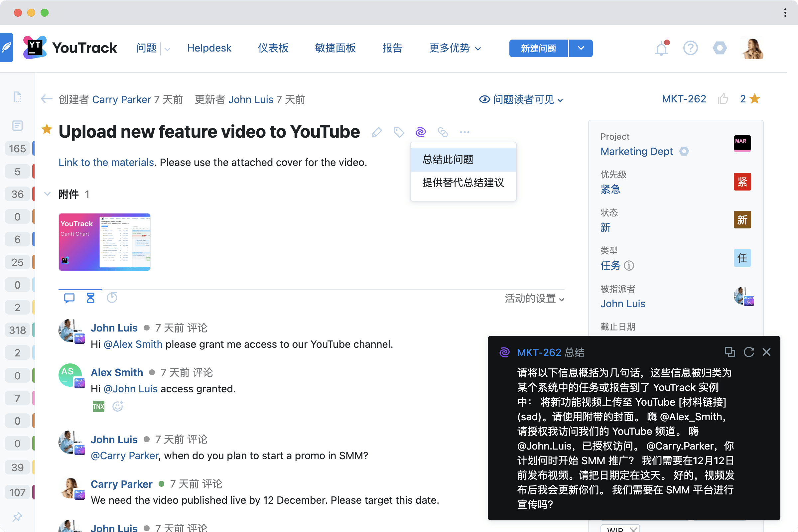Edit the issue title with the pencil icon
This screenshot has width=798, height=532.
(x=376, y=132)
